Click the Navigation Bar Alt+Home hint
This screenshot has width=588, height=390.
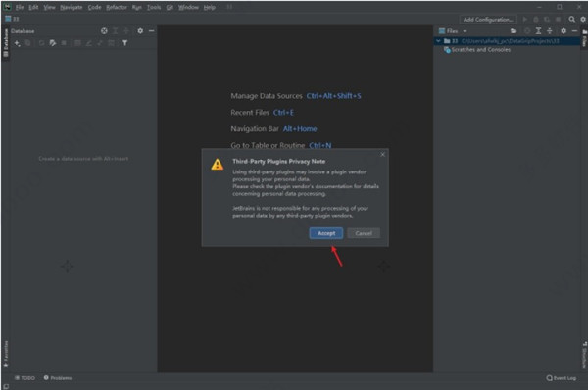point(273,129)
